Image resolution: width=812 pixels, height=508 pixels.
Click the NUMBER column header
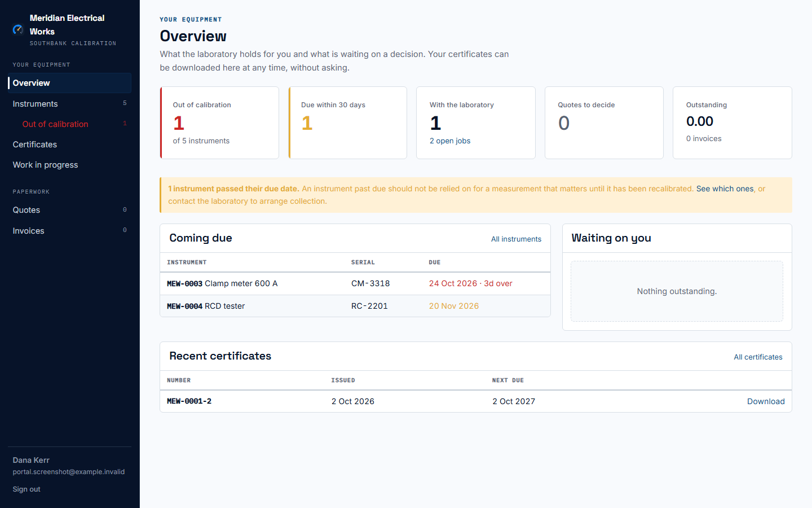(x=179, y=380)
